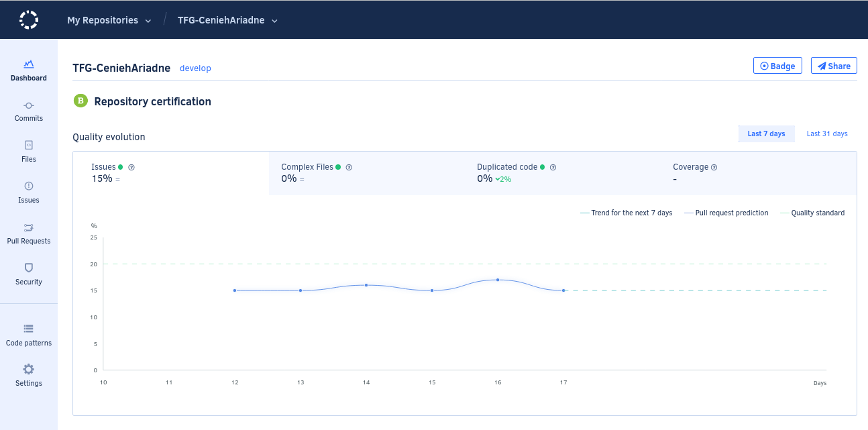Expand the My Repositories dropdown
This screenshot has height=430, width=868.
coord(109,20)
